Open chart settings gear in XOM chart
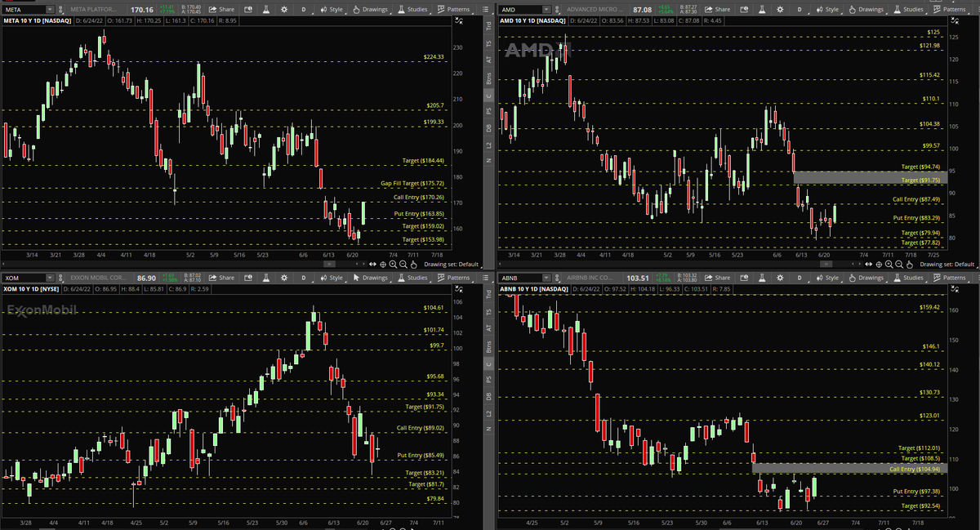The width and height of the screenshot is (980, 530). 284,278
